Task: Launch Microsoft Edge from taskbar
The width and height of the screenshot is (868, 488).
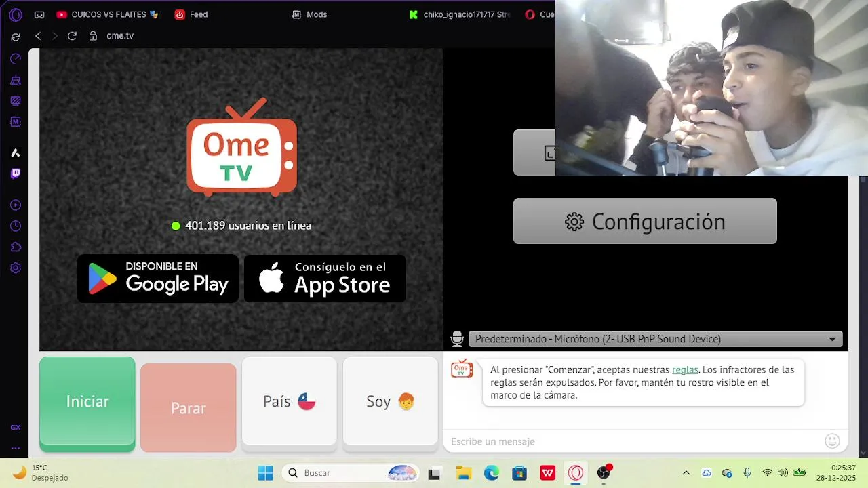Action: (492, 472)
